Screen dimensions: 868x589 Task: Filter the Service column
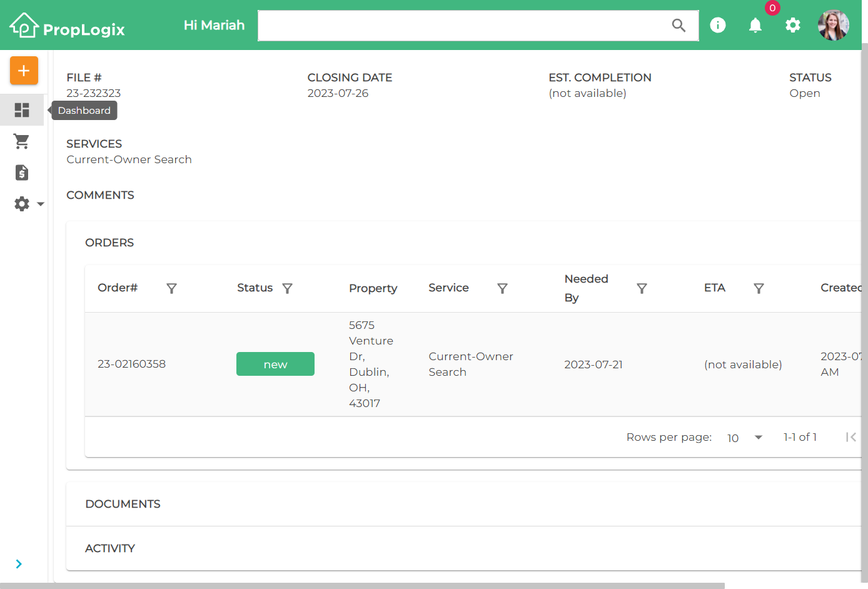click(x=502, y=288)
